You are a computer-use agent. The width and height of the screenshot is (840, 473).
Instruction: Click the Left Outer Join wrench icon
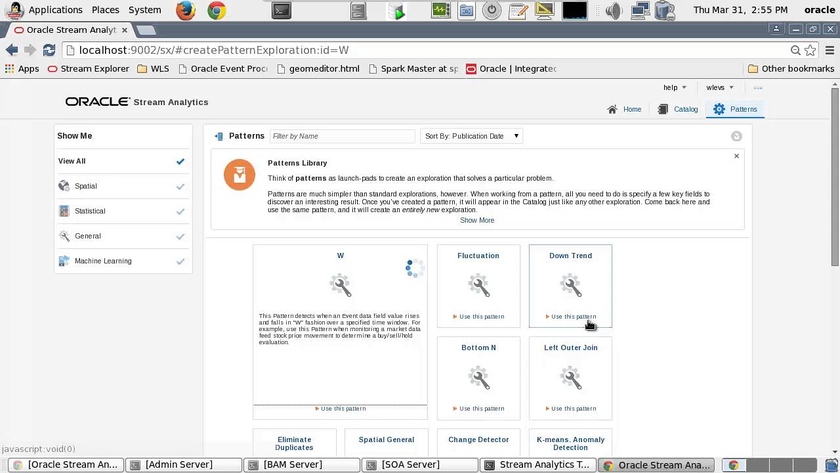(571, 379)
